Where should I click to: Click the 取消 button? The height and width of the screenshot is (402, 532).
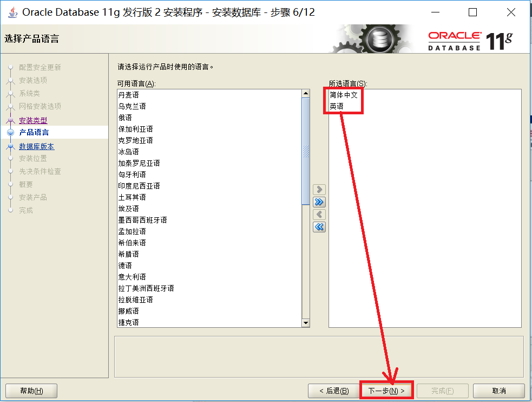click(499, 391)
